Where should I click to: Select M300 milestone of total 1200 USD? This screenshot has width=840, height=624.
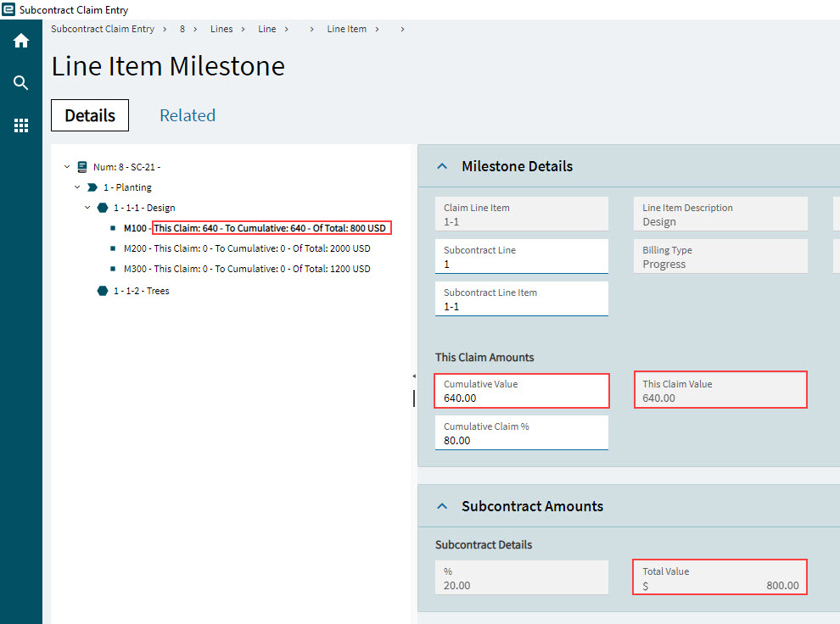[x=247, y=269]
